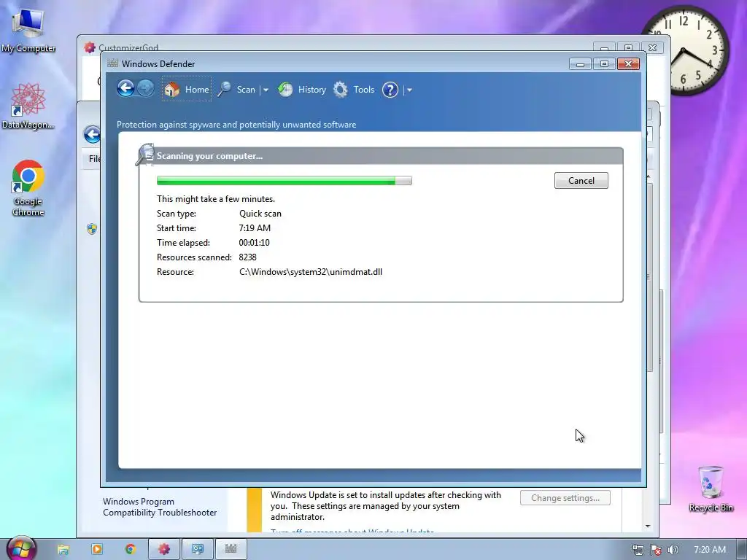Select Google Chrome desktop shortcut
The height and width of the screenshot is (560, 747).
[28, 188]
